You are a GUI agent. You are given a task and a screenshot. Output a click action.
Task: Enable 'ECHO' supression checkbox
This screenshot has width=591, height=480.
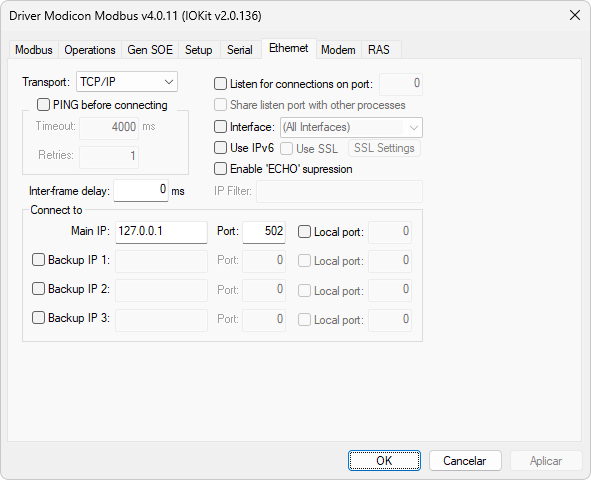click(220, 169)
